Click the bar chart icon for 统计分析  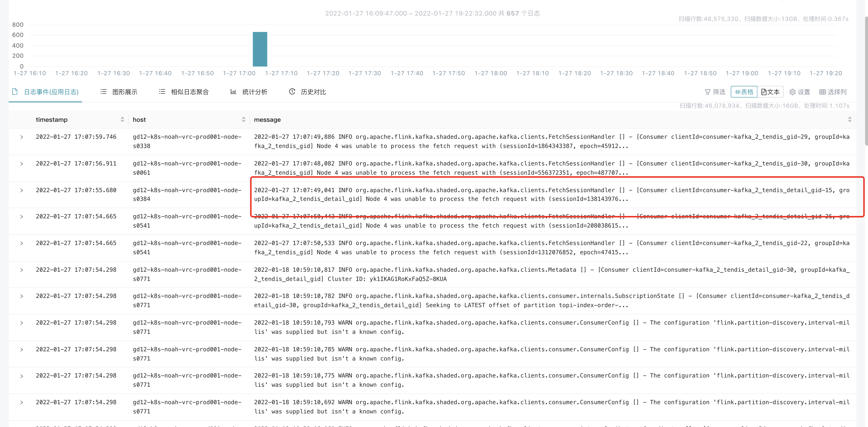233,92
